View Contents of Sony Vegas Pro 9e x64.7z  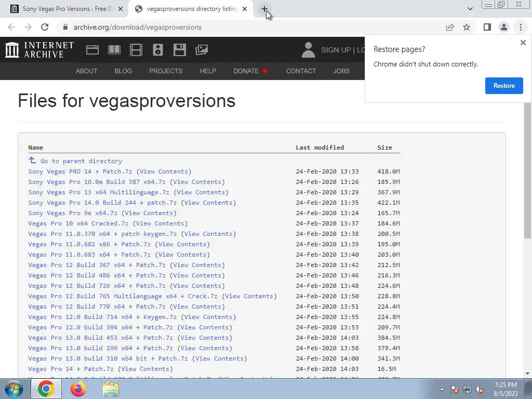(x=149, y=213)
